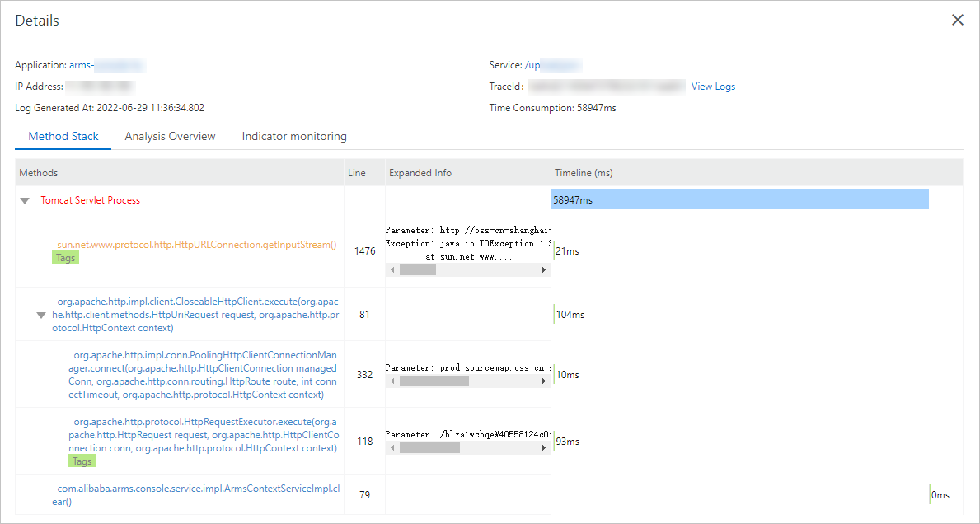Click right scroll arrow in PoolingHttpClientConnectionManager Expanded Info
This screenshot has height=524, width=980.
point(542,381)
